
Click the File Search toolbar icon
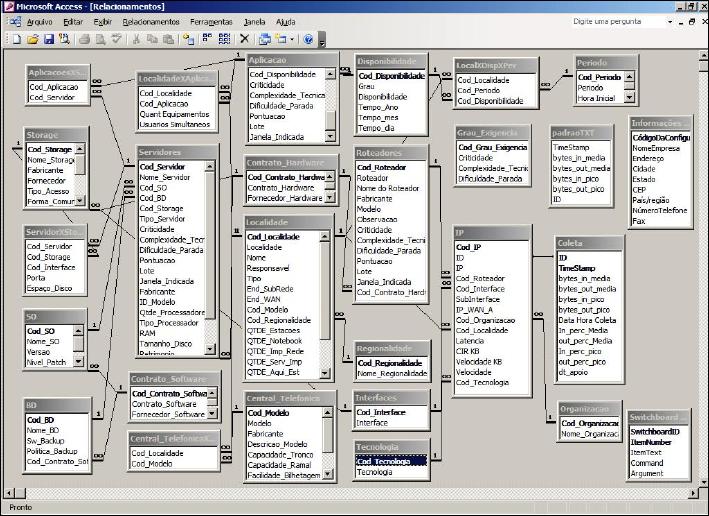[x=64, y=39]
